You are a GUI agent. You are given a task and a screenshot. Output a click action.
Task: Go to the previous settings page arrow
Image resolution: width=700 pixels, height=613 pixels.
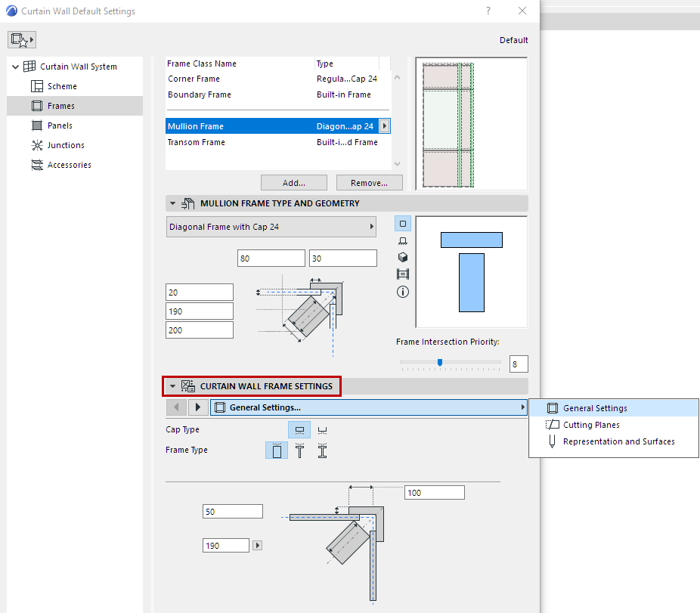click(x=176, y=407)
